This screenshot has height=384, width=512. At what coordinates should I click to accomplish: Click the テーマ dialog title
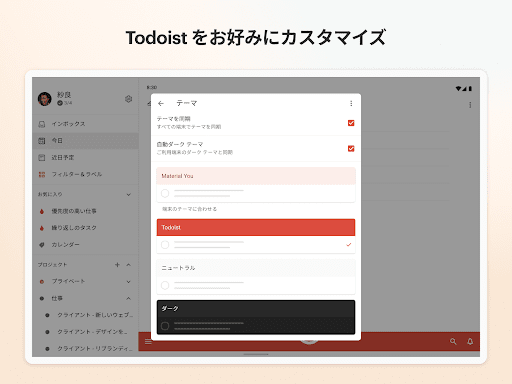pyautogui.click(x=187, y=103)
